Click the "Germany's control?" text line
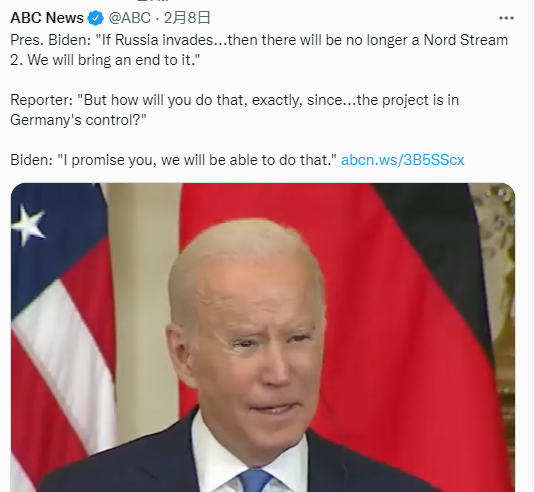This screenshot has width=534, height=492. click(78, 120)
